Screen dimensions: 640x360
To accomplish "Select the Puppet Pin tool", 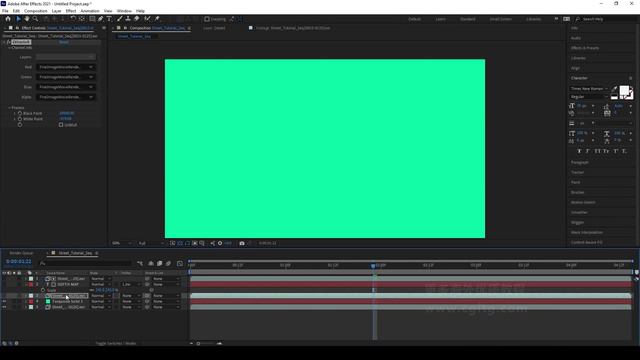I will tap(157, 19).
